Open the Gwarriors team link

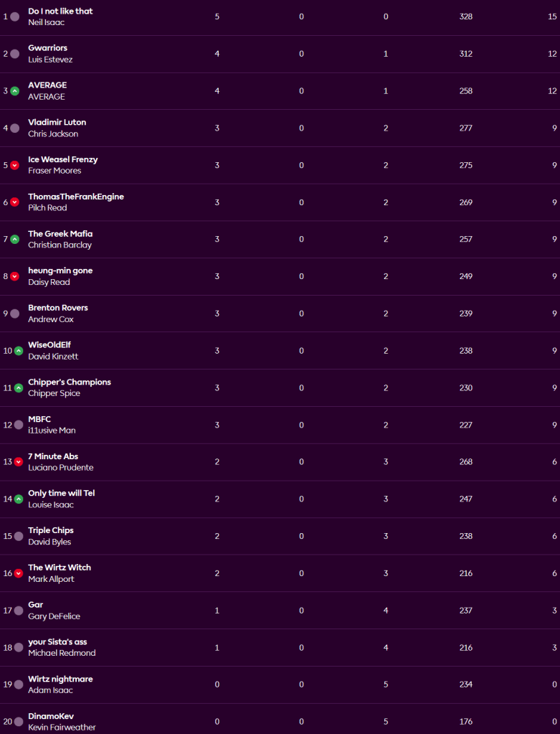coord(47,48)
